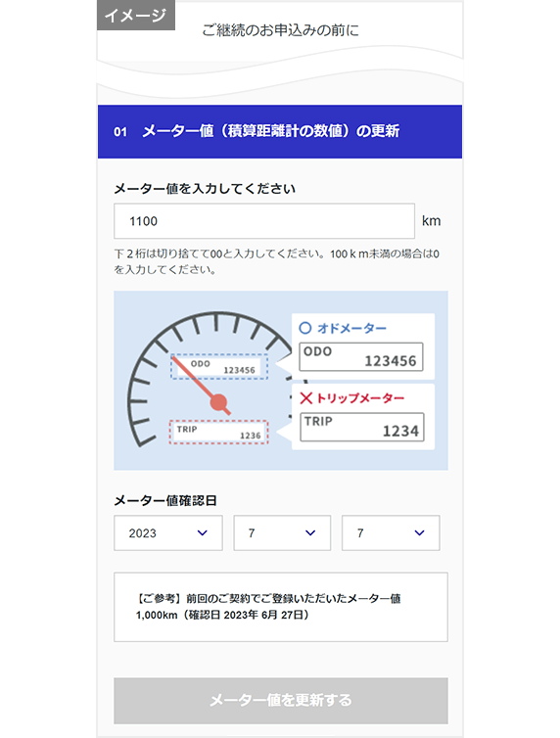The height and width of the screenshot is (738, 560).
Task: Click the メーター値を更新する button
Action: tap(280, 701)
